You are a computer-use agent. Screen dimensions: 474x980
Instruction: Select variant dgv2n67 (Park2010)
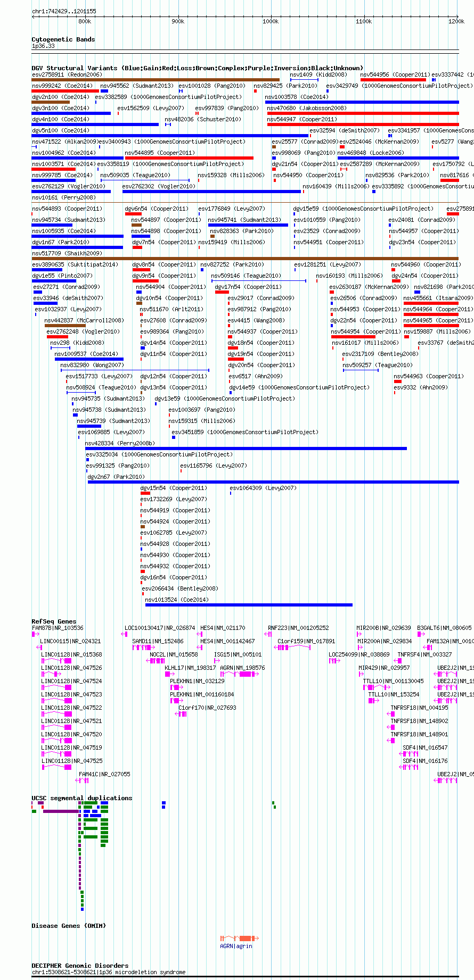[116, 477]
